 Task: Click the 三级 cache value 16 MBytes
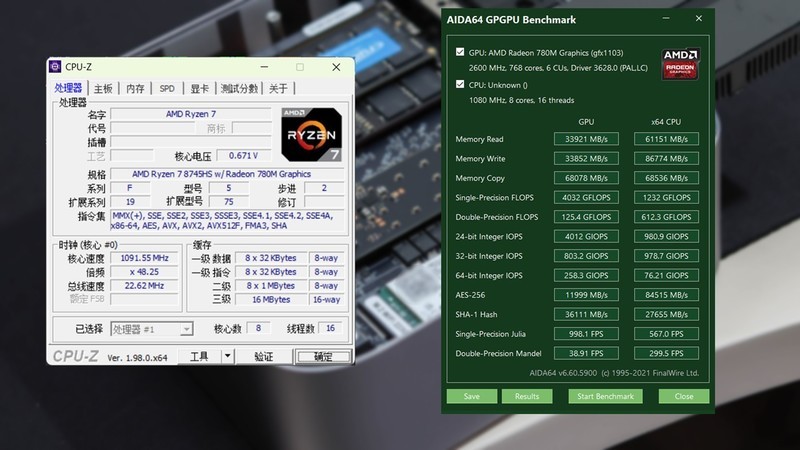click(x=271, y=299)
